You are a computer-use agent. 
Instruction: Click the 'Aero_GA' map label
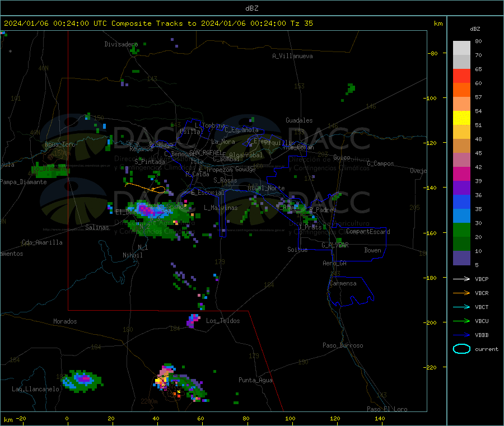[334, 263]
